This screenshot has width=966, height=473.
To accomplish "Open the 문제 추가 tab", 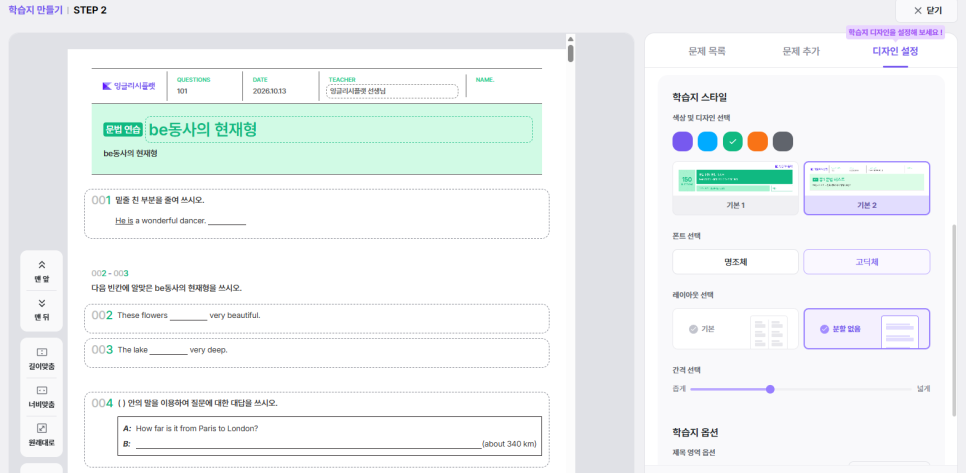I will (801, 52).
